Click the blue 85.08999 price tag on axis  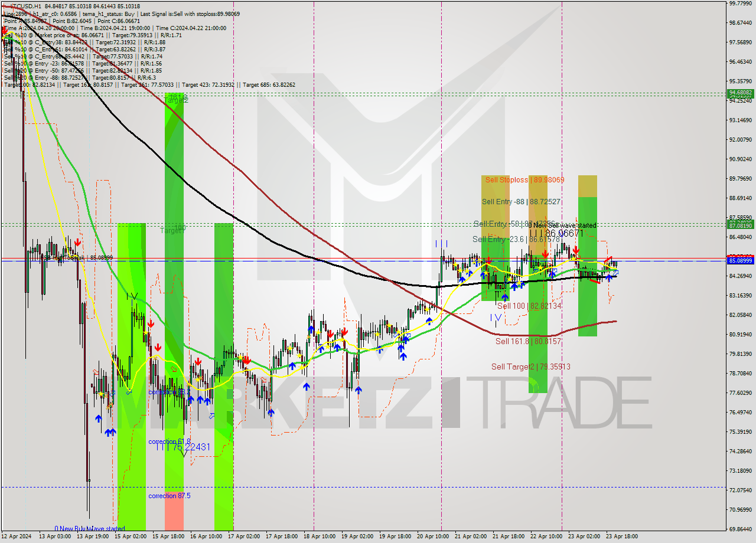click(741, 260)
